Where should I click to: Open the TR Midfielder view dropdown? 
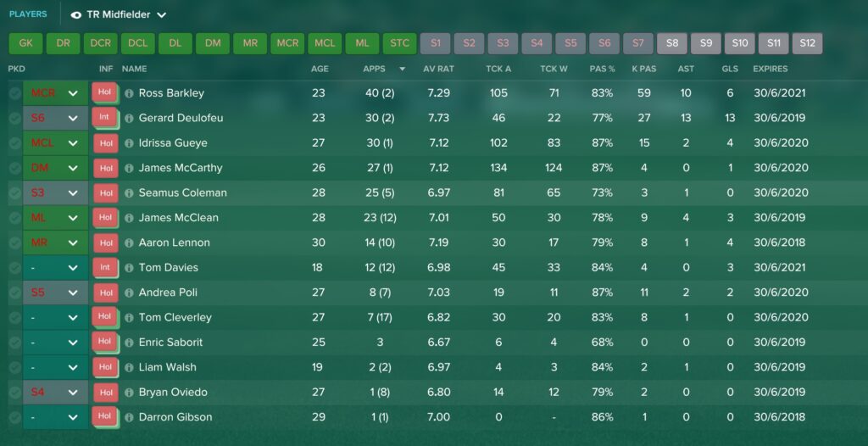click(x=162, y=15)
